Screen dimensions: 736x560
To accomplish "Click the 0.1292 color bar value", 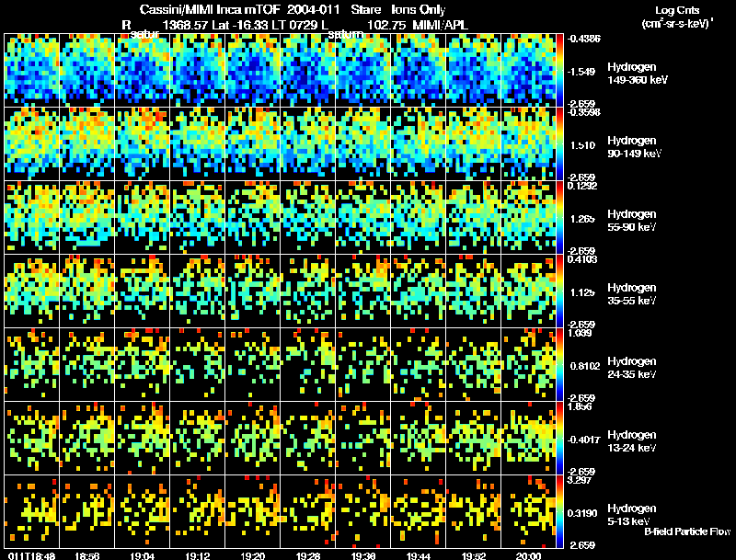I will 582,186.
